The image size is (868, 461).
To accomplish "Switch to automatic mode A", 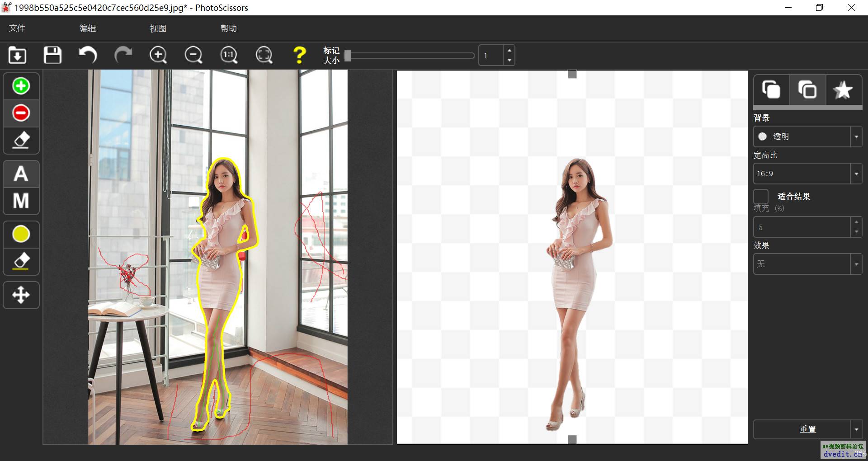I will pos(21,174).
